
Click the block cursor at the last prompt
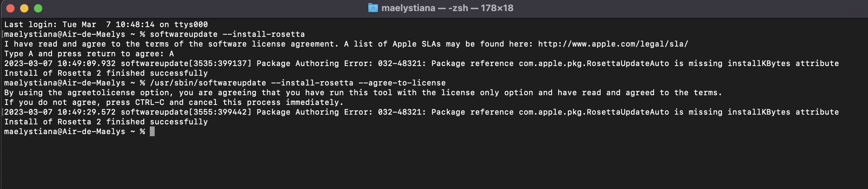pyautogui.click(x=152, y=131)
